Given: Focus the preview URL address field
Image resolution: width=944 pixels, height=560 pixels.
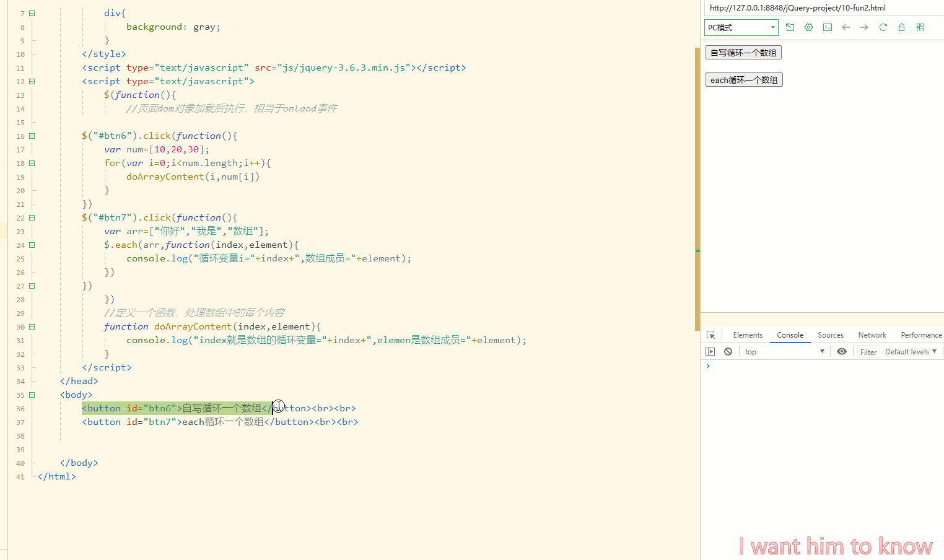Looking at the screenshot, I should (x=824, y=8).
